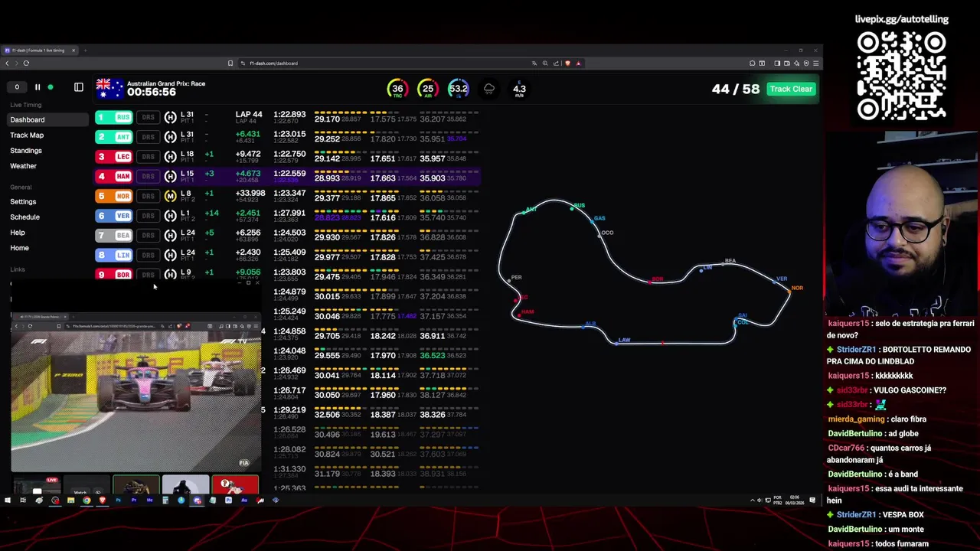Image resolution: width=980 pixels, height=551 pixels.
Task: Reload the f1-dash browser page
Action: pyautogui.click(x=26, y=64)
